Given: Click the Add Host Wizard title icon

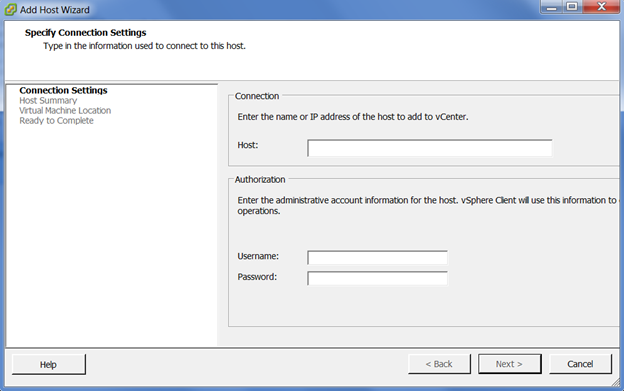Looking at the screenshot, I should [x=11, y=10].
